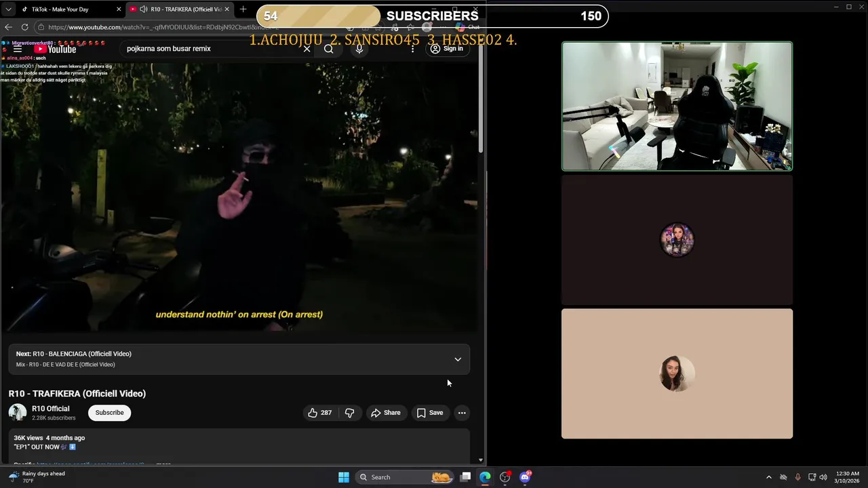Open the R10 Official channel avatar
This screenshot has height=488, width=868.
tap(18, 412)
